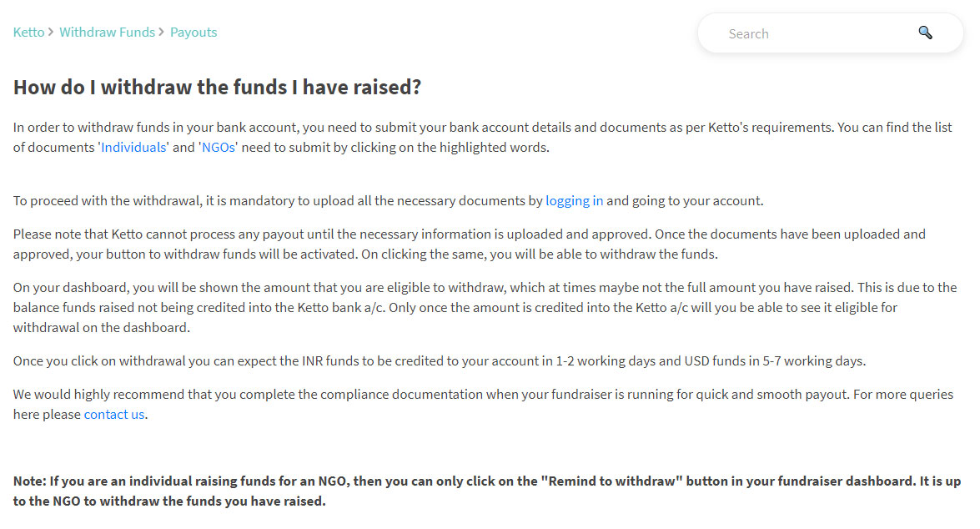Click the 'How do I withdraw' heading
Image resolution: width=980 pixels, height=529 pixels.
(x=218, y=87)
